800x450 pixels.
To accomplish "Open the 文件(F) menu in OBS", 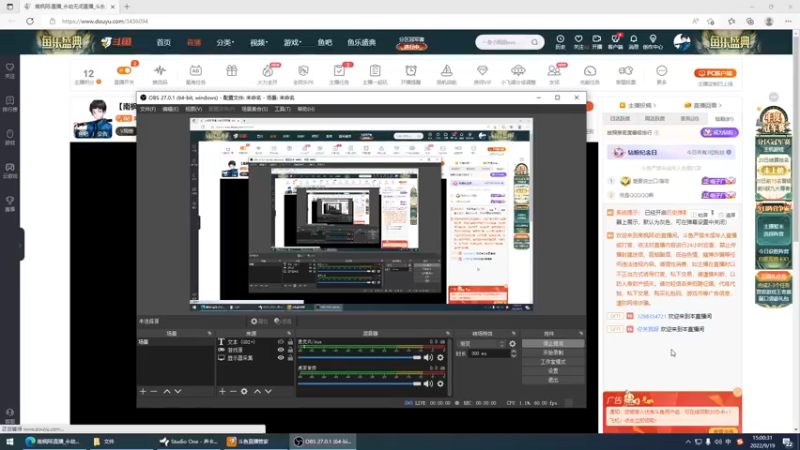I will click(147, 109).
